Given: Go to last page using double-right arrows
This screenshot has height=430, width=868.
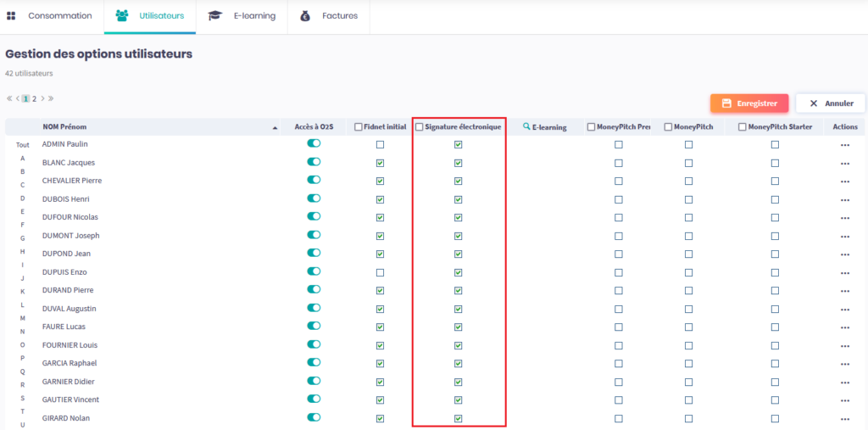Looking at the screenshot, I should click(51, 99).
